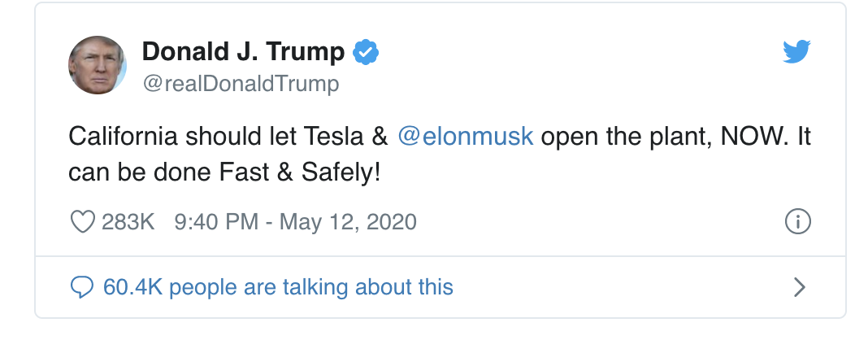Viewport: 868px width, 340px height.
Task: Open the @realDonaldTrump handle
Action: (241, 84)
